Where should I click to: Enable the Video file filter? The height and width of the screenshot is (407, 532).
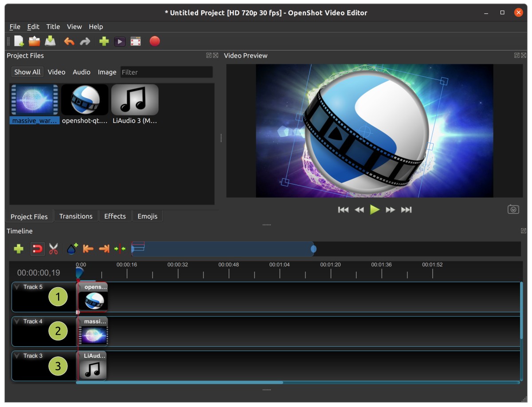tap(56, 71)
